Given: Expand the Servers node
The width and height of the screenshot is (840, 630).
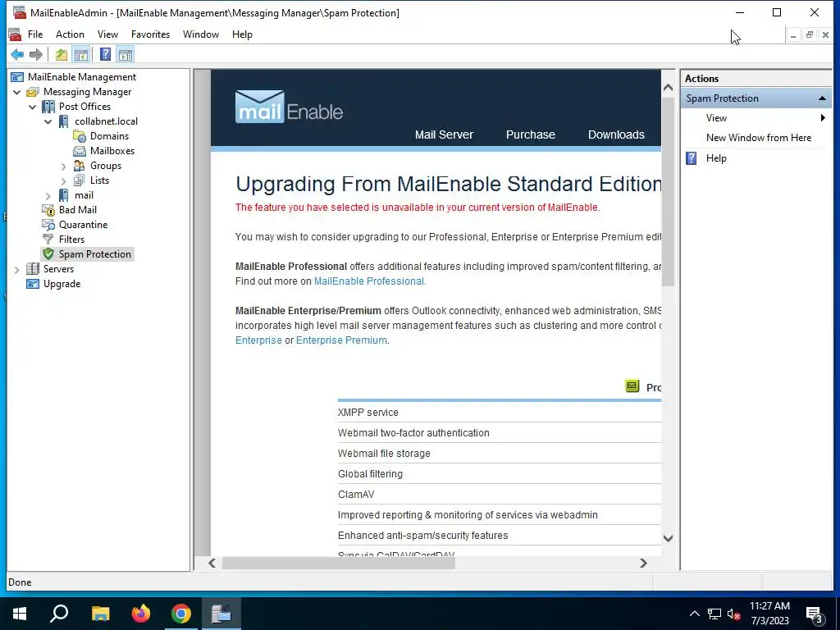Looking at the screenshot, I should click(16, 269).
